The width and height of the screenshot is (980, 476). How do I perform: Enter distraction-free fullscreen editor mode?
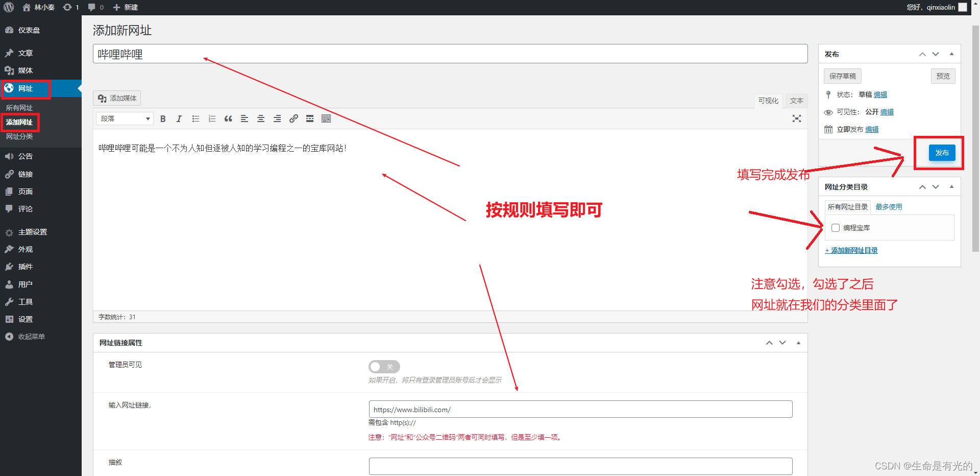click(797, 118)
